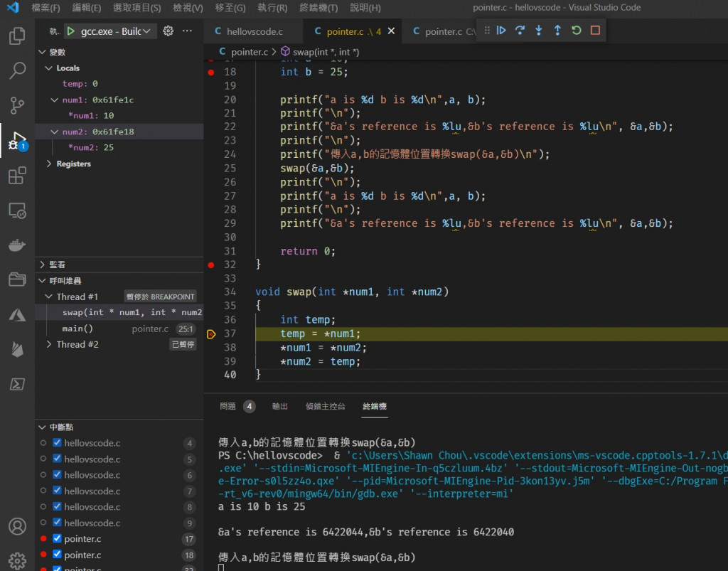Select the main() call stack frame
The width and height of the screenshot is (728, 571).
pos(77,329)
